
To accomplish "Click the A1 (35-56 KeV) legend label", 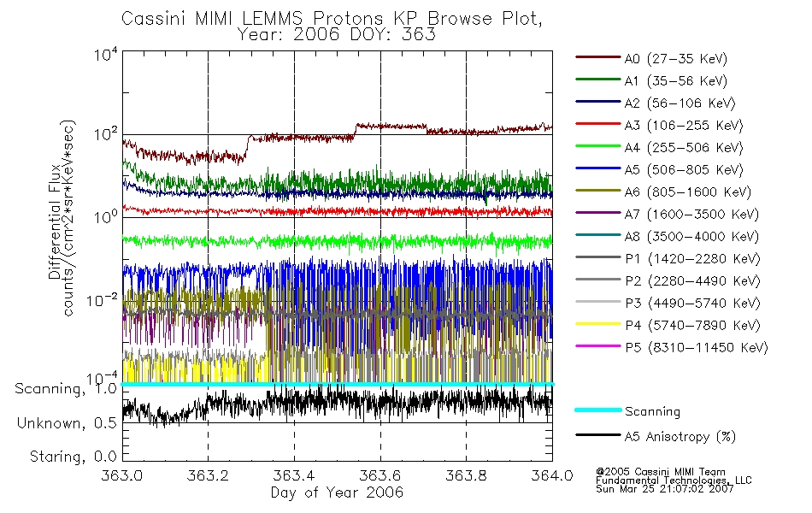I will [x=675, y=81].
